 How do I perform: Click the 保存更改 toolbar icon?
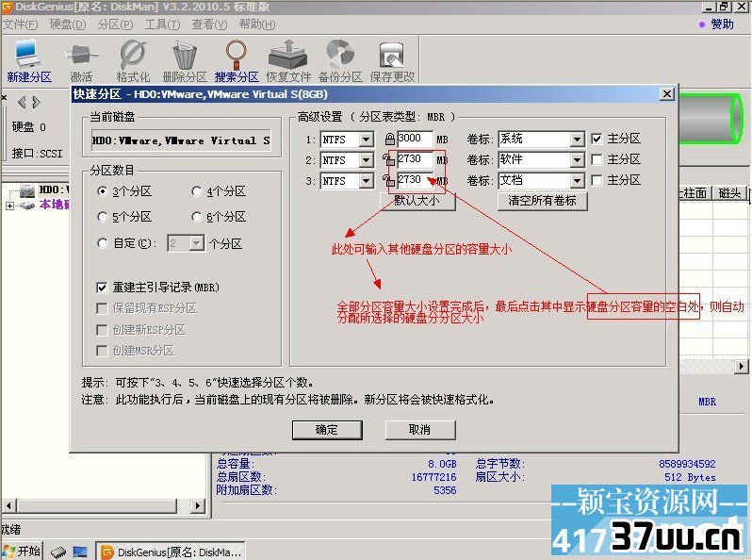pos(392,60)
